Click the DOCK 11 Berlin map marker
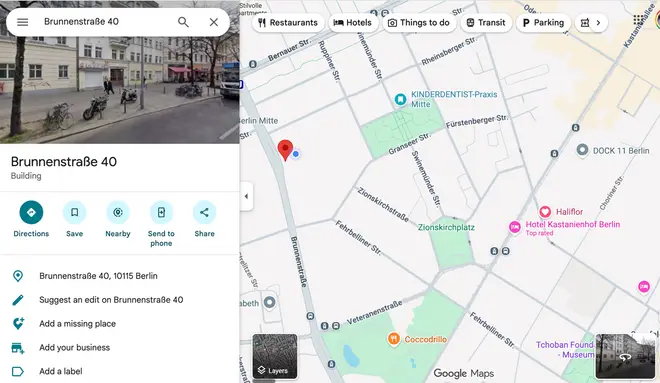Viewport: 660px width, 383px height. tap(582, 150)
